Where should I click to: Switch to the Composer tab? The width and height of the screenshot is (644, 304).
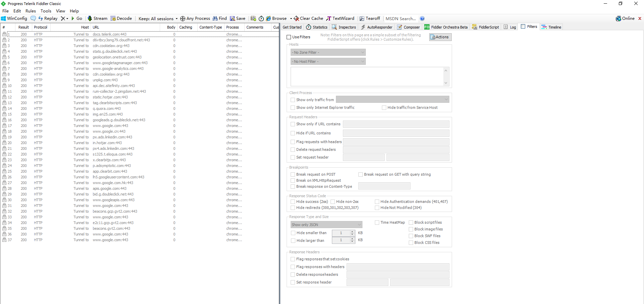click(408, 27)
